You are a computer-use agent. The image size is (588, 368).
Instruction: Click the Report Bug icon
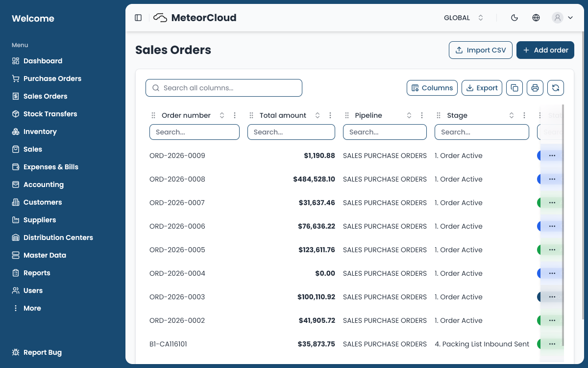point(16,352)
